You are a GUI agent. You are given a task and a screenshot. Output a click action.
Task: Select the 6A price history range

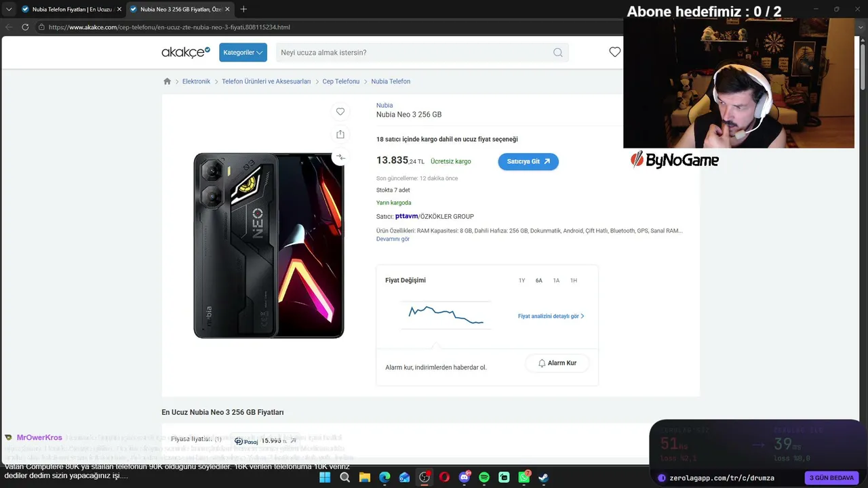(x=539, y=281)
